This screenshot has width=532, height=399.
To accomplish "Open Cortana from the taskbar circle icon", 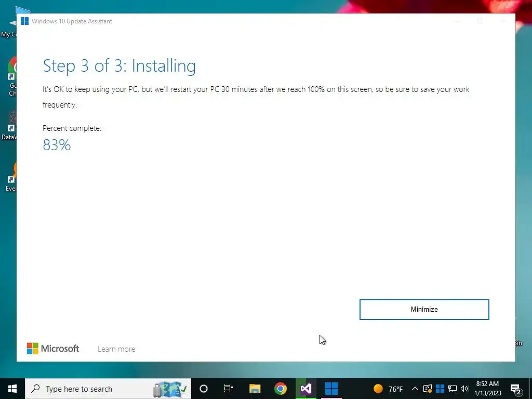I will (204, 389).
